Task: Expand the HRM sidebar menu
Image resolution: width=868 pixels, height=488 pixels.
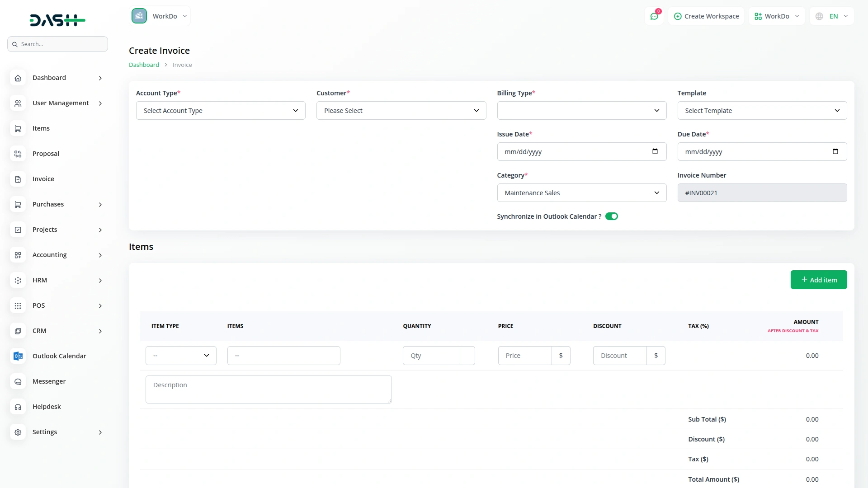Action: [57, 280]
